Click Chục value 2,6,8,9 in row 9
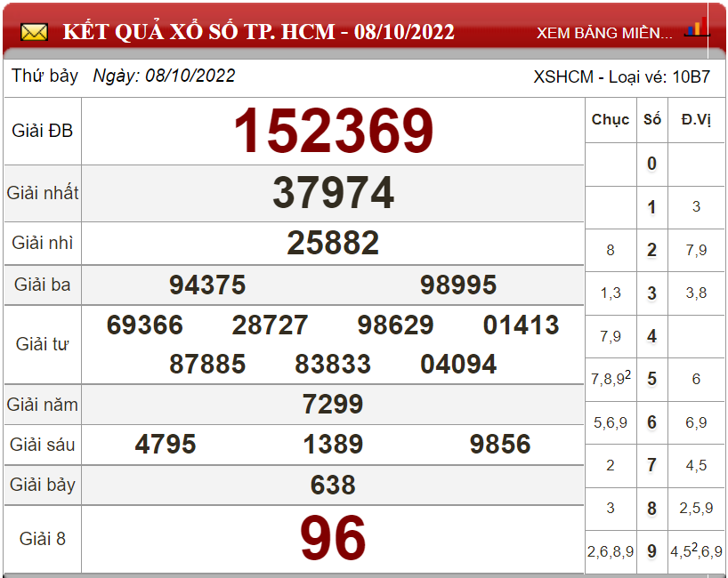 click(x=610, y=552)
